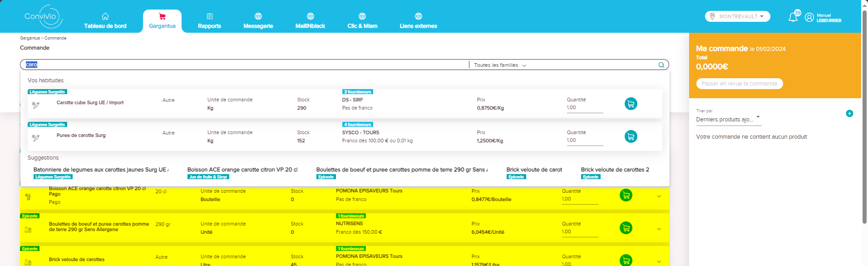Screen dimensions: 868x266
Task: Expand the Boulettes de boeuf row chevron
Action: 659,229
